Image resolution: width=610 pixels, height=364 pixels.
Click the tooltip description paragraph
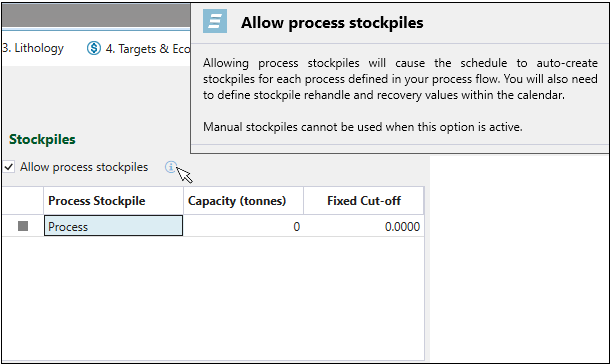pos(400,79)
